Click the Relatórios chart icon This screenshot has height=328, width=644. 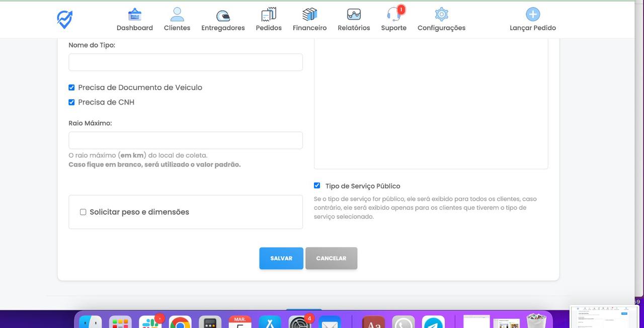354,15
